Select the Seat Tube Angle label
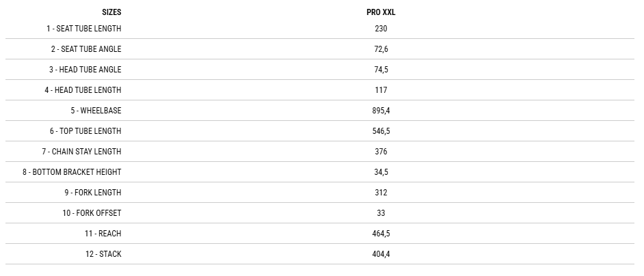 (85, 49)
